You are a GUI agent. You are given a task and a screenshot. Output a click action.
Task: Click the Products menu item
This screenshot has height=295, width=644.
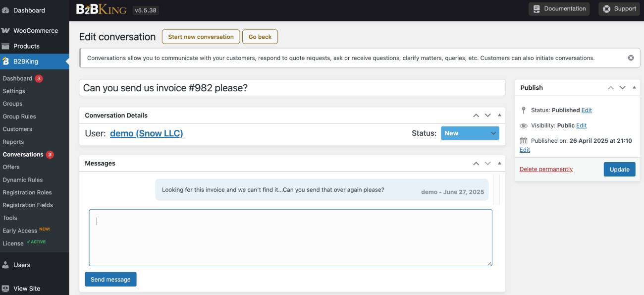[35, 46]
